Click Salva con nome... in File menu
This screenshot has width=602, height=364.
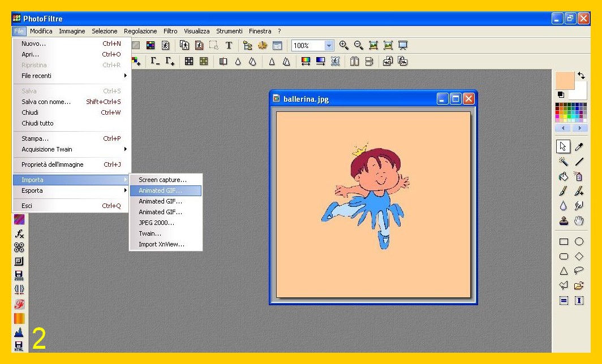(x=46, y=102)
